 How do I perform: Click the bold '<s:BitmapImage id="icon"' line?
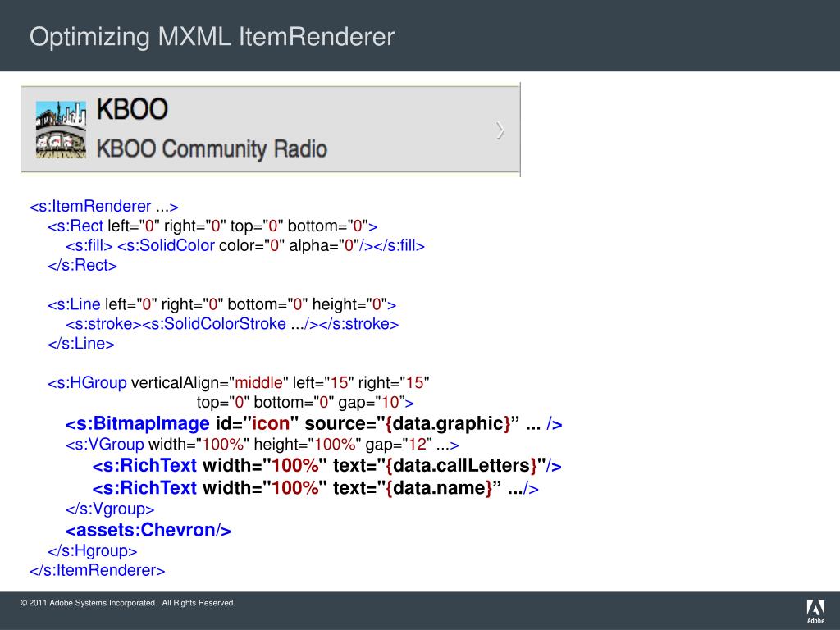click(314, 424)
